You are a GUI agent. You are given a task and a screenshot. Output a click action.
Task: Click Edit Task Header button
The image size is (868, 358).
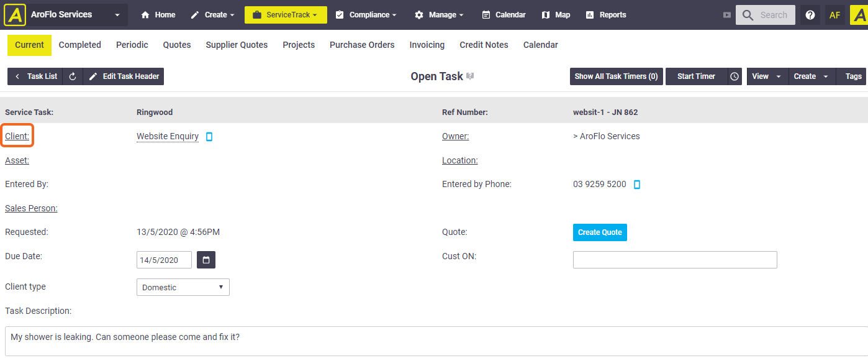(124, 76)
